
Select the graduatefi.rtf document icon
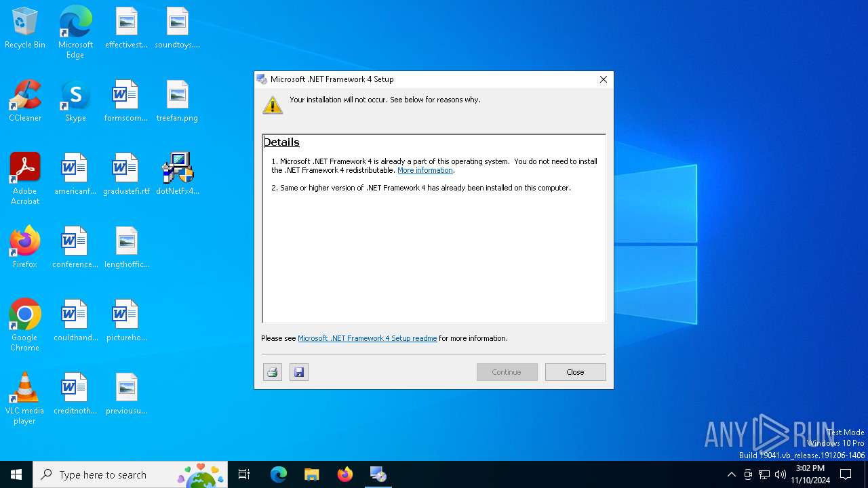[126, 175]
